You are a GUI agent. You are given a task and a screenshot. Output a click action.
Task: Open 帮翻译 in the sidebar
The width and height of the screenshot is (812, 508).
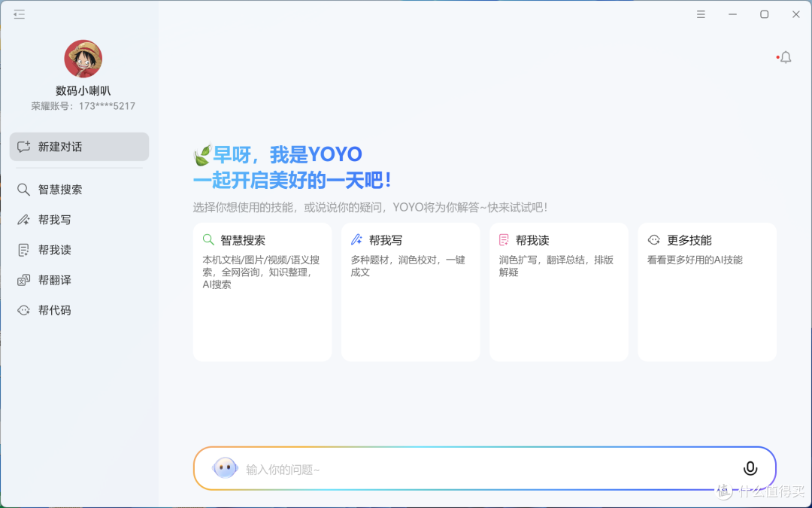[x=79, y=280]
